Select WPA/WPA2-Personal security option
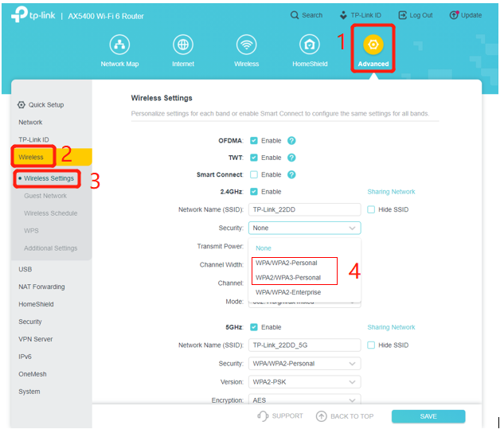 tap(287, 263)
